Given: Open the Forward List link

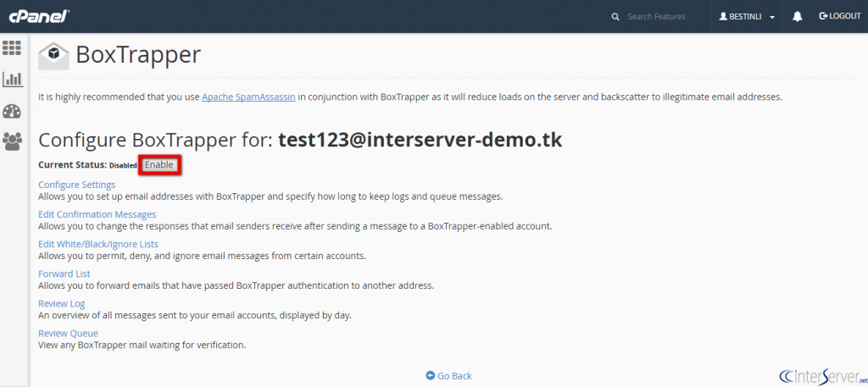Looking at the screenshot, I should click(64, 274).
